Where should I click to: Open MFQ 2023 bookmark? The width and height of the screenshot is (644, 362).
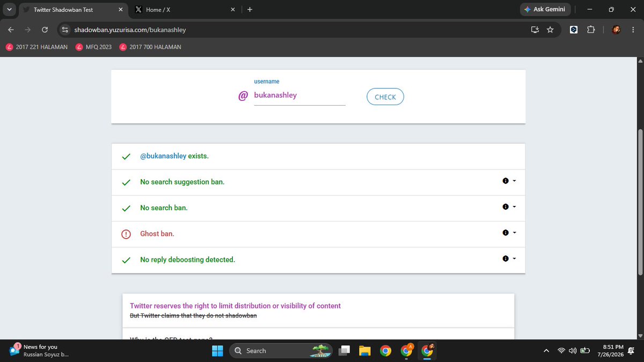pyautogui.click(x=94, y=47)
